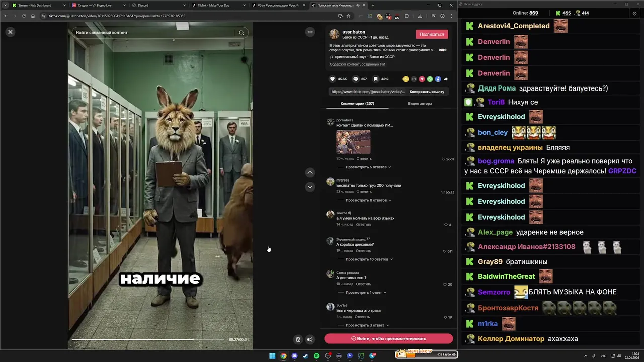
Task: Expand 'Просмотреть 3 ответа'
Action: (367, 325)
